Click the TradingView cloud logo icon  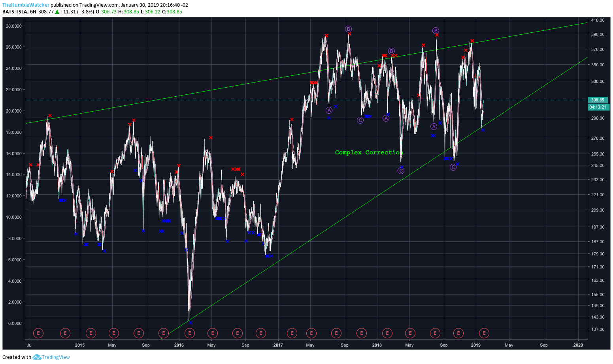(37, 357)
